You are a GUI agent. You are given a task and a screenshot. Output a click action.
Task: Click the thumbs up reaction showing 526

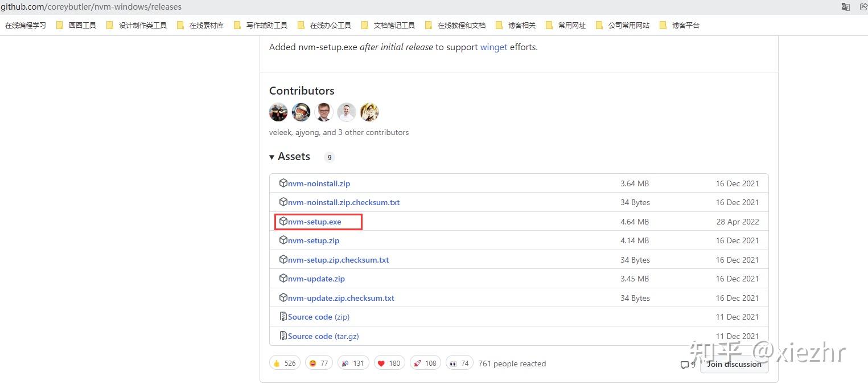(x=284, y=362)
